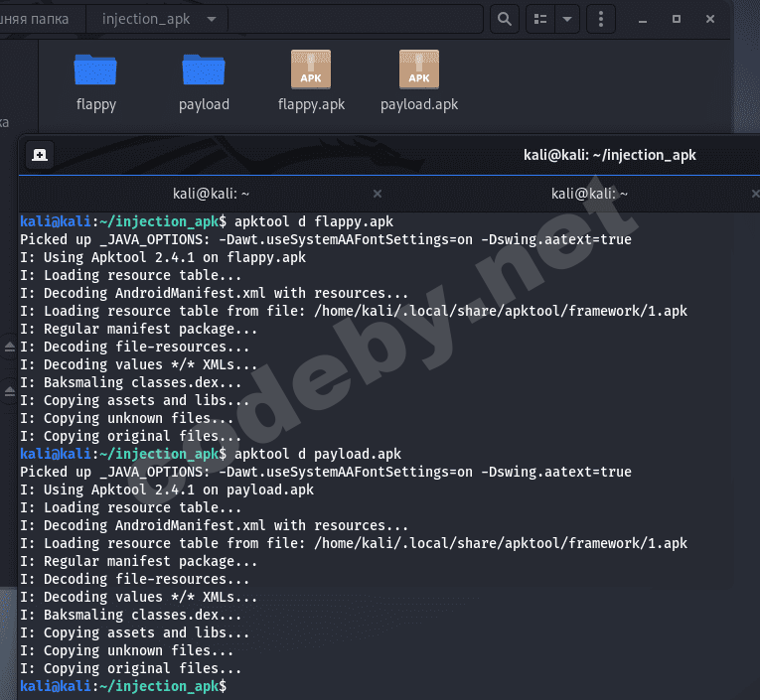The width and height of the screenshot is (760, 700).
Task: Click lower eject icon in file manager sidebar
Action: [x=10, y=391]
